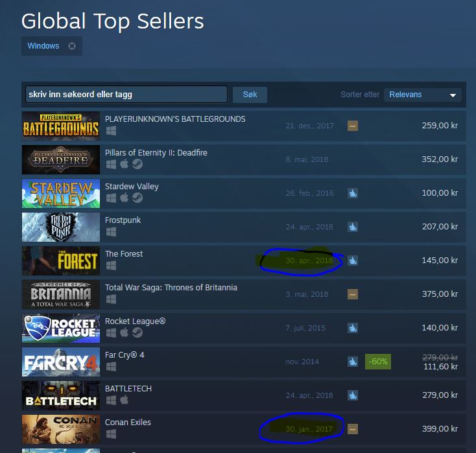Viewport: 476px width, 453px height.
Task: Click the SteamOS icon under Stardew Valley
Action: pos(137,198)
